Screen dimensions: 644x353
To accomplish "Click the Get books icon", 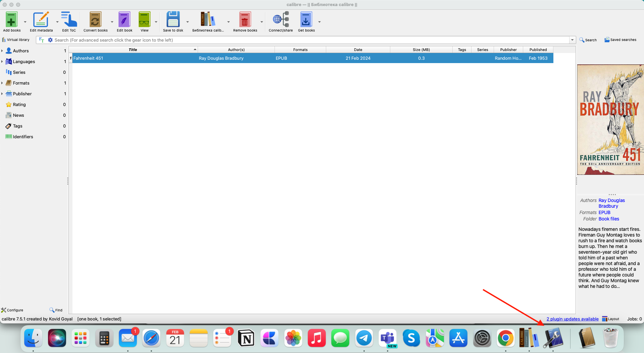I will [306, 22].
